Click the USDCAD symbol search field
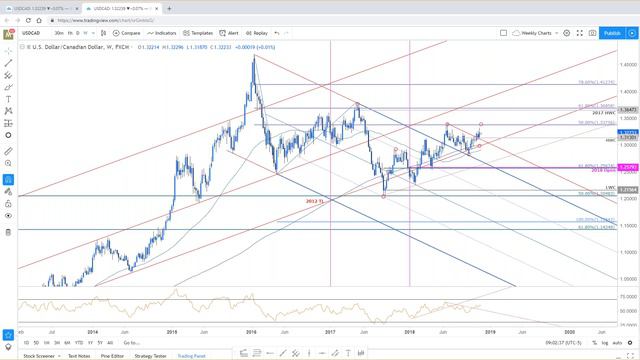 click(31, 33)
